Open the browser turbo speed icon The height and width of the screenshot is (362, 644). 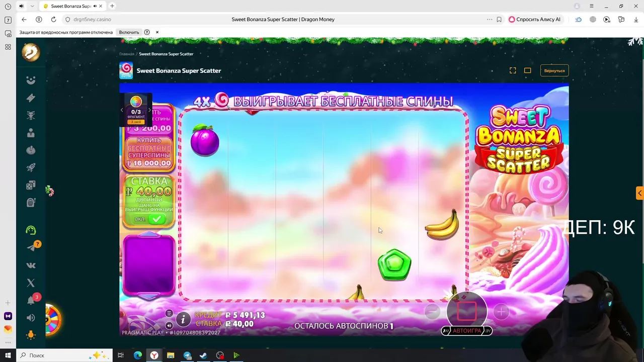click(x=579, y=19)
